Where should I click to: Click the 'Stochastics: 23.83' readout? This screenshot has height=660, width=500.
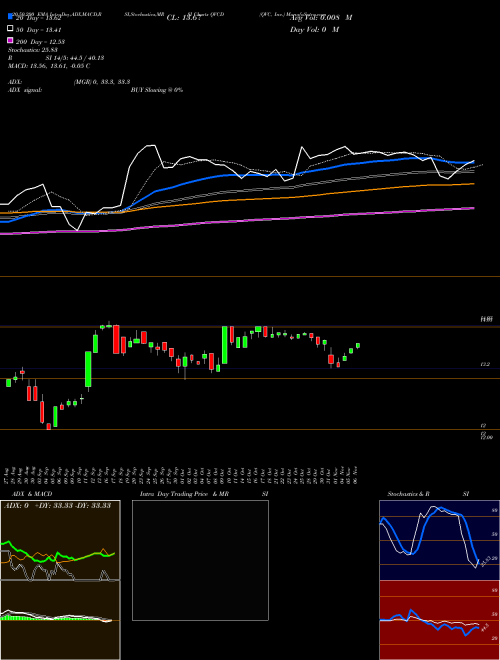[33, 50]
